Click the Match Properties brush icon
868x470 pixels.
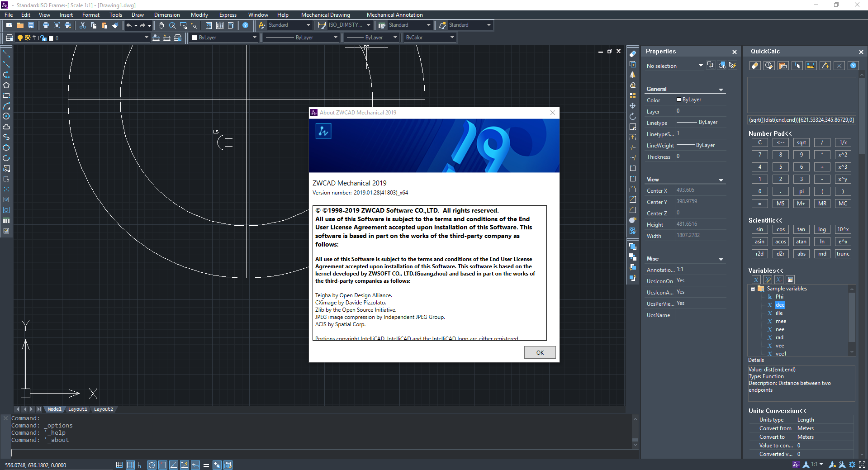[x=115, y=25]
